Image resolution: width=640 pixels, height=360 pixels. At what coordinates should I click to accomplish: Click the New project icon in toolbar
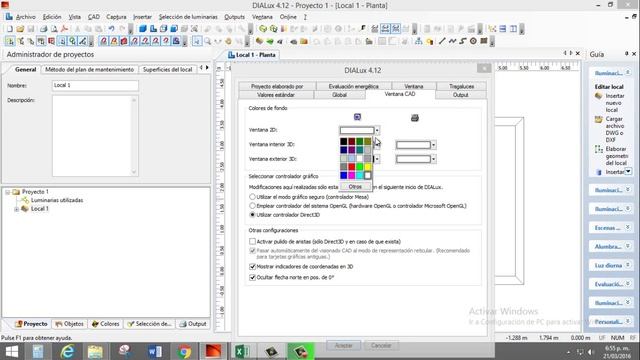[9, 29]
